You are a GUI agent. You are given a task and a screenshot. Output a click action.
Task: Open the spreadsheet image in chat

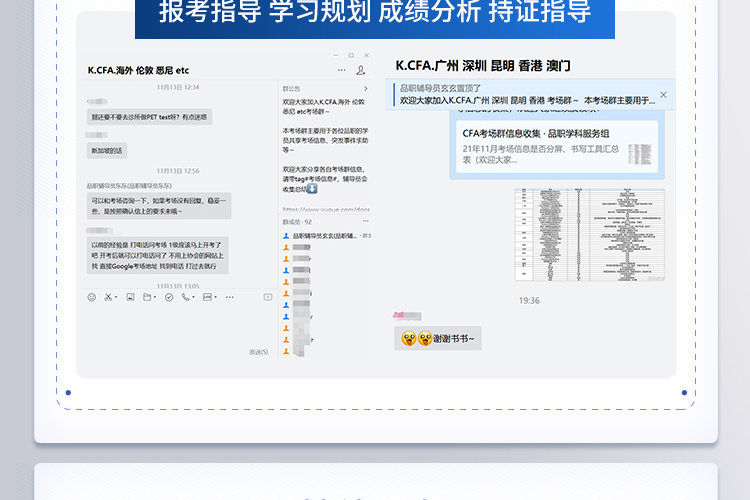coord(589,234)
